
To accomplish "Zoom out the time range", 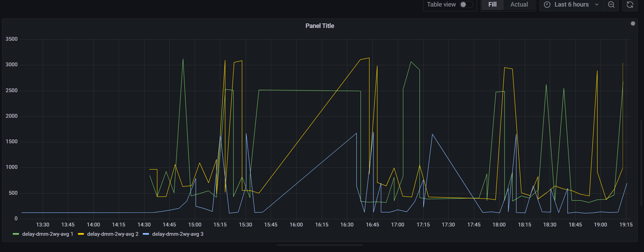I will click(611, 4).
